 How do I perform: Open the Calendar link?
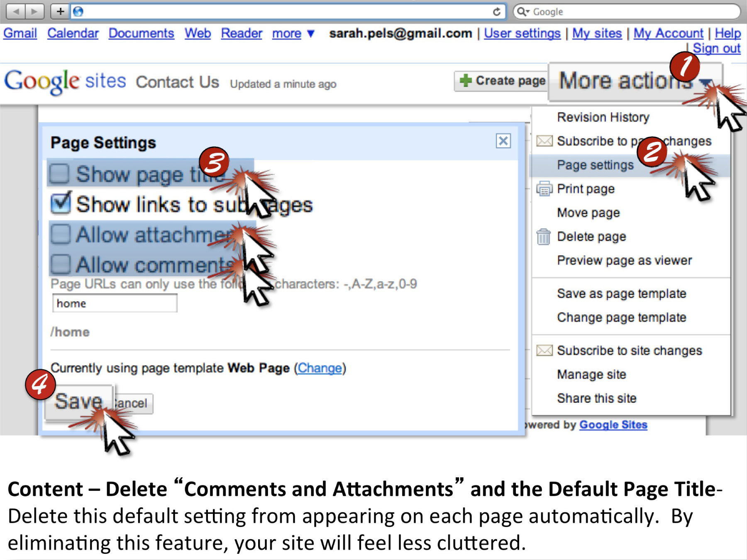73,33
